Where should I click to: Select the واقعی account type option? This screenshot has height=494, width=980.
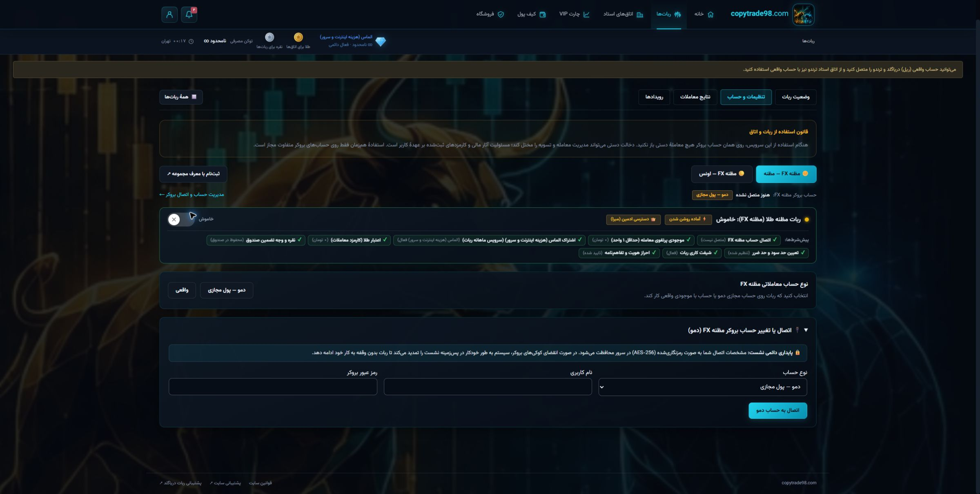click(182, 290)
